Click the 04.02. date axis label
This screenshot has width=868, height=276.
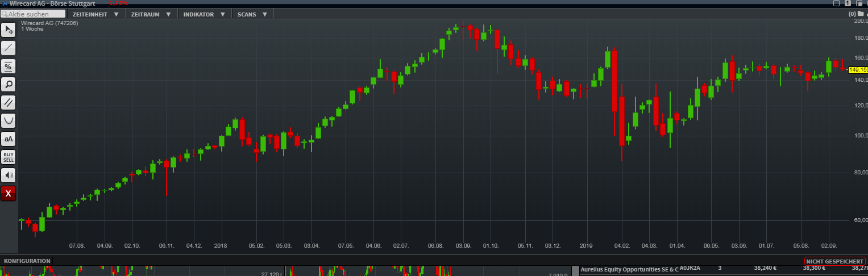coord(621,246)
